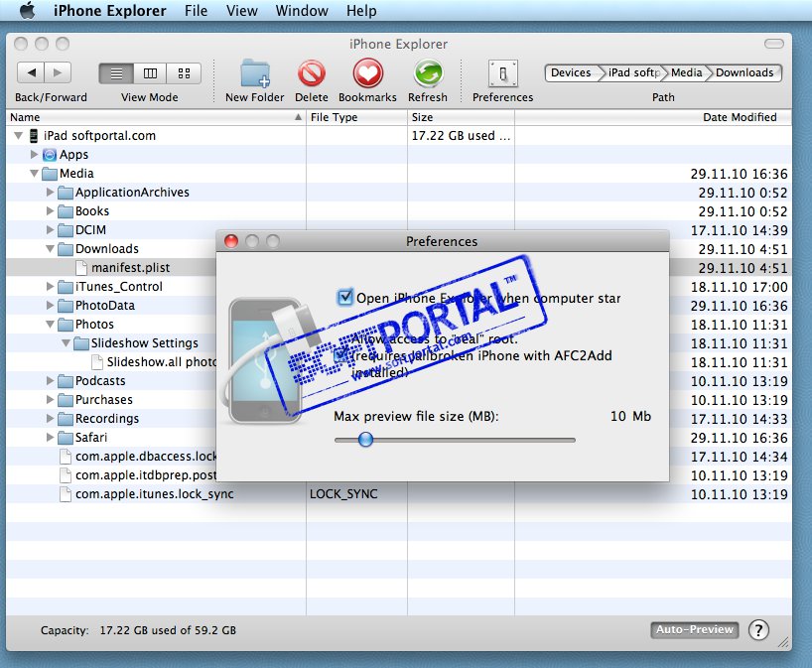Click the Books folder icon
Screen dimensions: 812x668
(66, 211)
